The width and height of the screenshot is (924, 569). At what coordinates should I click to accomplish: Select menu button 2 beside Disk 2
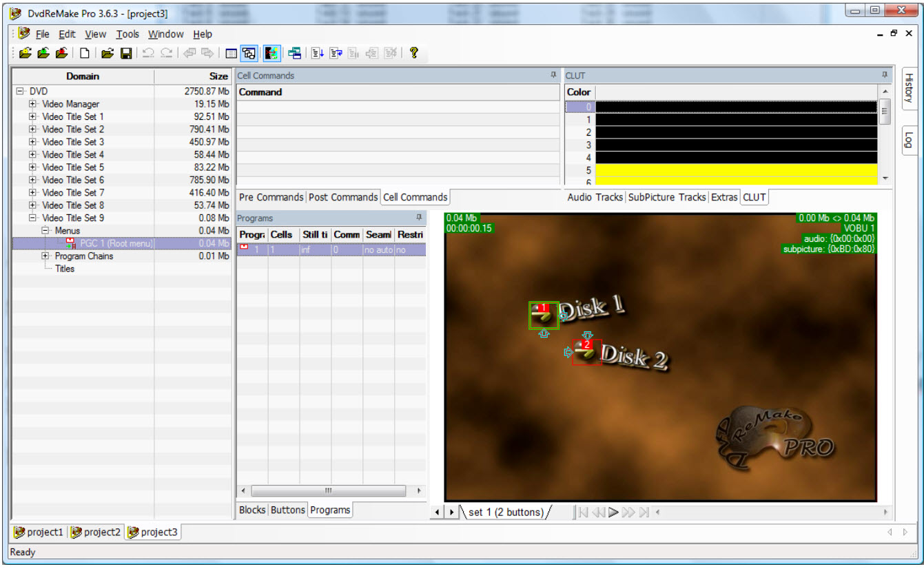coord(586,351)
